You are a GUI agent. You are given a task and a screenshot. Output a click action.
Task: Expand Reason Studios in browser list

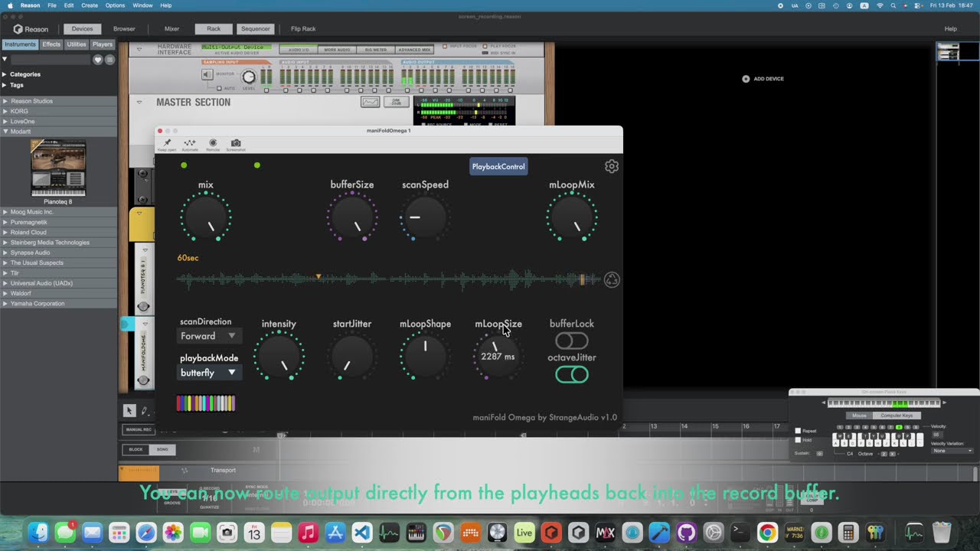5,101
